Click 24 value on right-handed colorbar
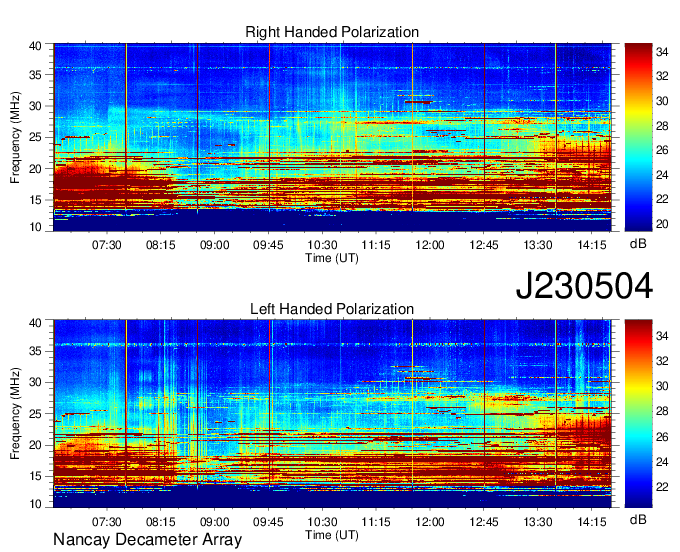Viewport: 680px width, 552px height. tap(662, 175)
